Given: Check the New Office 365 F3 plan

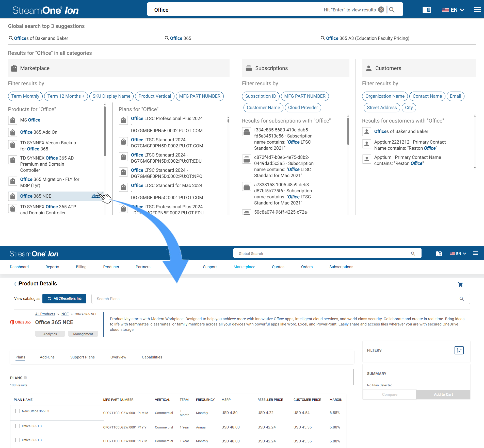Looking at the screenshot, I should pyautogui.click(x=18, y=411).
